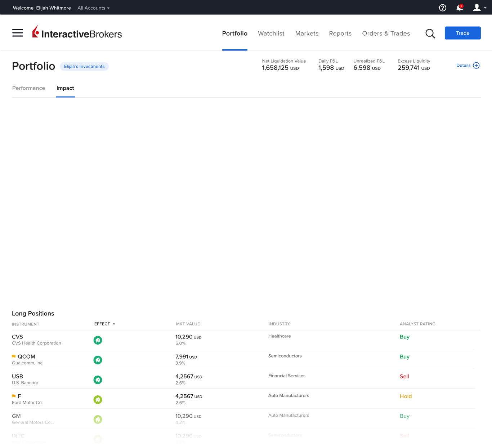492x448 pixels.
Task: Open the hamburger navigation menu
Action: [17, 33]
